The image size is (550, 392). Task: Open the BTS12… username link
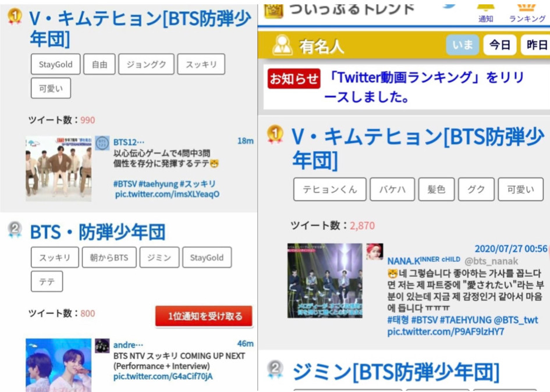pyautogui.click(x=129, y=142)
